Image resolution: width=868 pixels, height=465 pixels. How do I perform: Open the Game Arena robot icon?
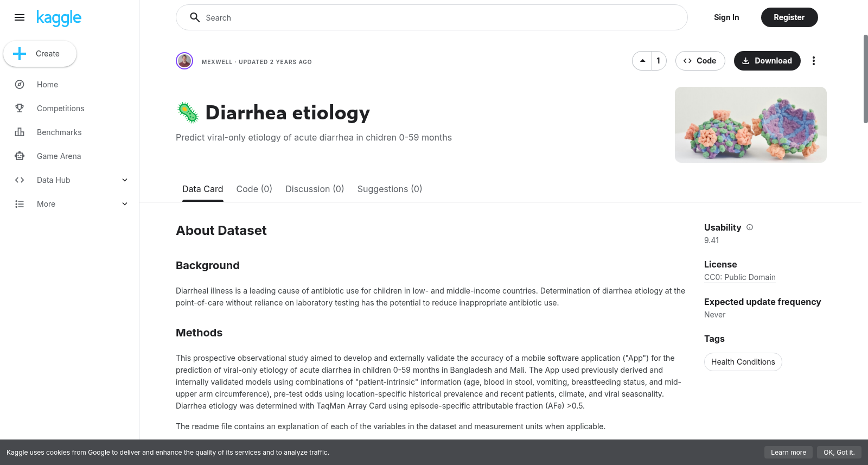click(20, 156)
